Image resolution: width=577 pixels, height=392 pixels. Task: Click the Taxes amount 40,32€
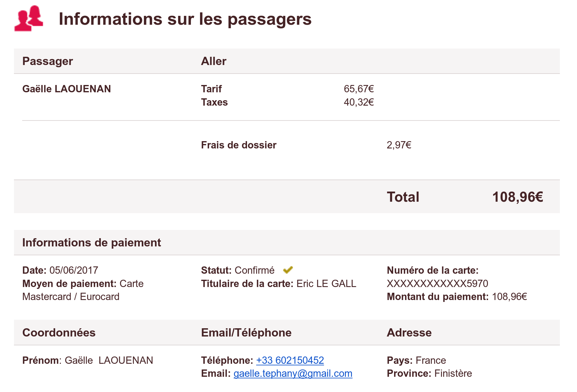pos(359,102)
